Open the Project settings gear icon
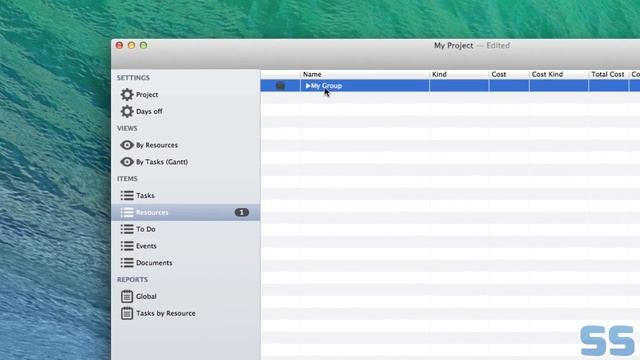Screen dimensions: 640x360 [x=127, y=94]
